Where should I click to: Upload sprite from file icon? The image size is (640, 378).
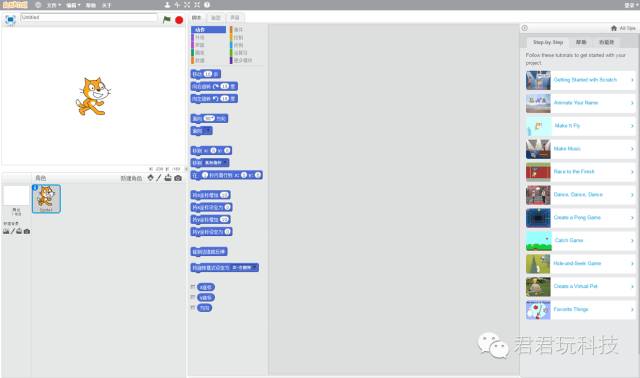coord(168,178)
